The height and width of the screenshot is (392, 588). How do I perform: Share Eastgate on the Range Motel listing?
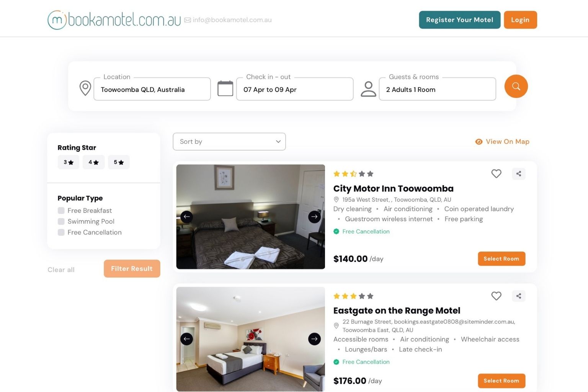coord(518,296)
